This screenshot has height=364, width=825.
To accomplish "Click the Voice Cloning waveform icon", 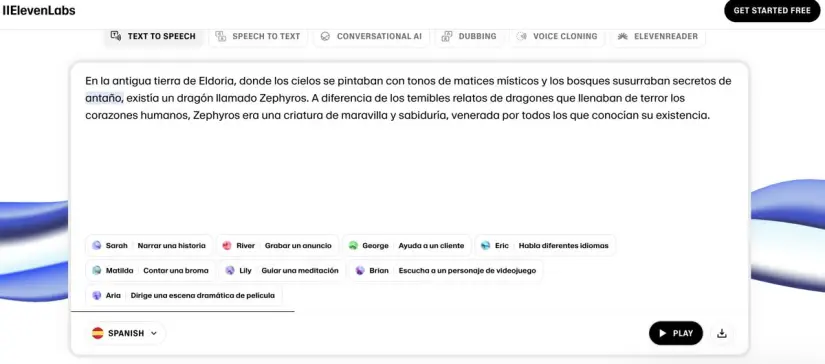I will [521, 36].
